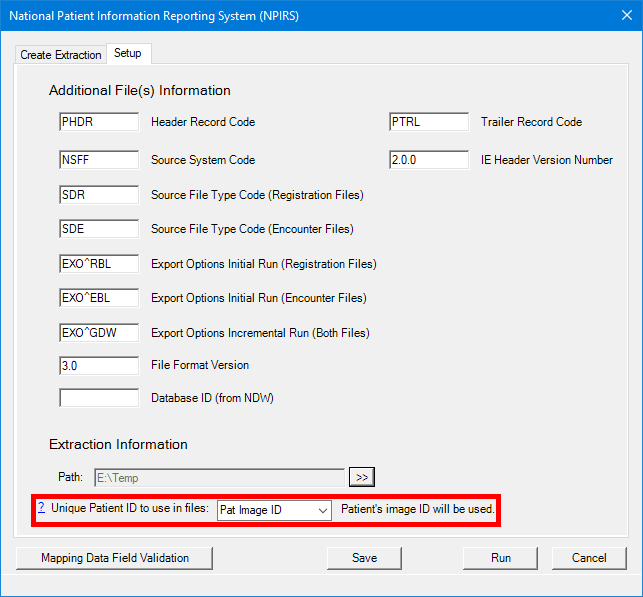Click Export Options Incremental Run field
643x597 pixels.
[98, 333]
